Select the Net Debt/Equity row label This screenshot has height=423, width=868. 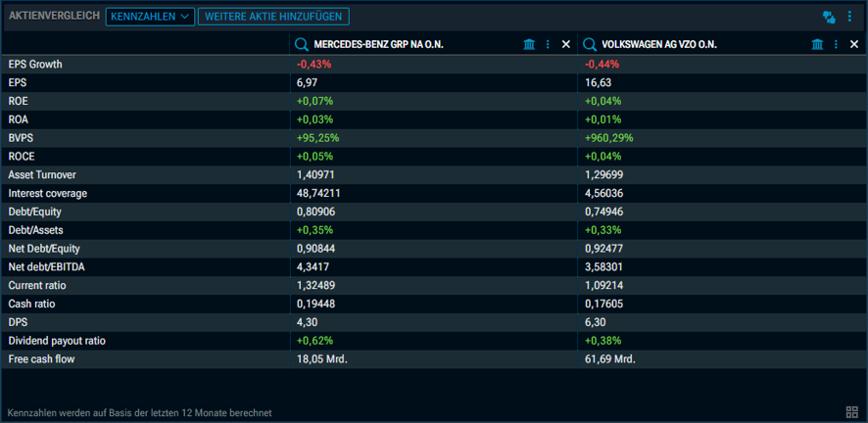(44, 249)
